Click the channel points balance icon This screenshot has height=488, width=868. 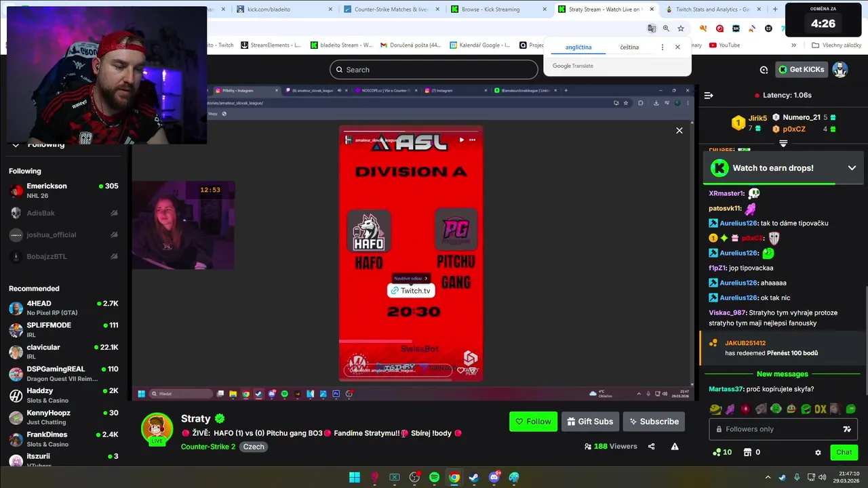coord(717,452)
